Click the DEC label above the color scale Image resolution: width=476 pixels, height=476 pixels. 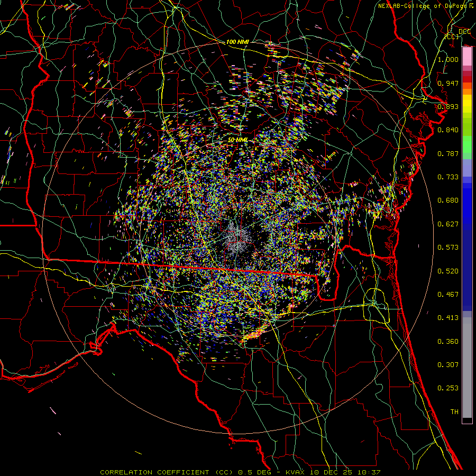coord(464,32)
